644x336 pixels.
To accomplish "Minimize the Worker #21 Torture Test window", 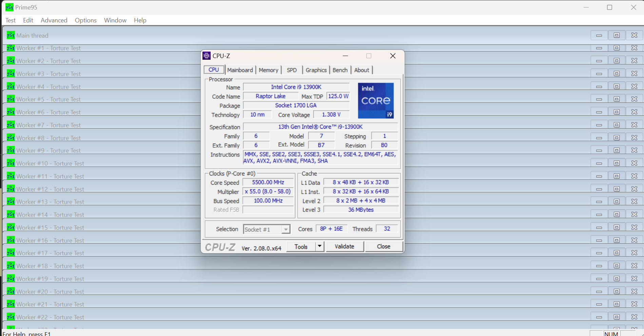I will pyautogui.click(x=599, y=304).
